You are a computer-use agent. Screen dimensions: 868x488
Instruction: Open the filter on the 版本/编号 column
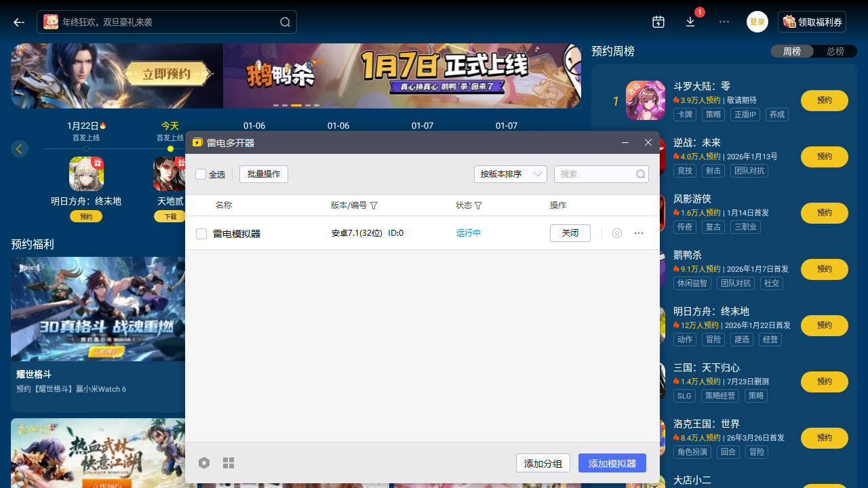point(374,205)
